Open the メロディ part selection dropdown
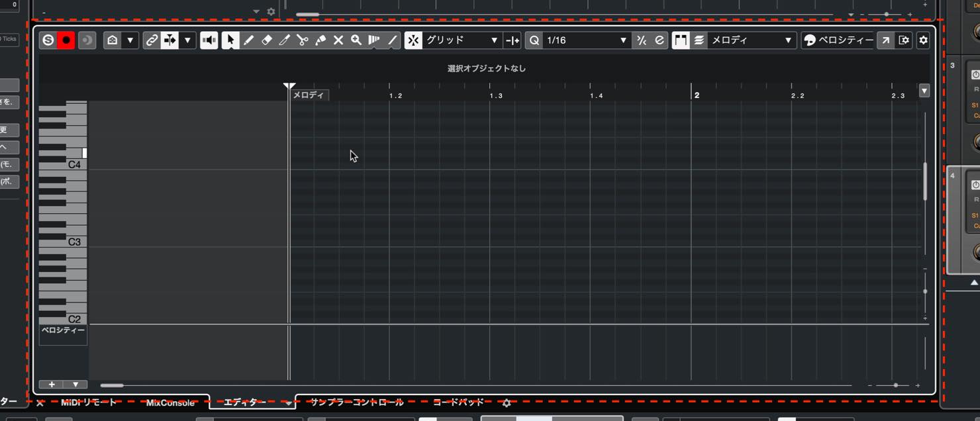 tap(752, 40)
